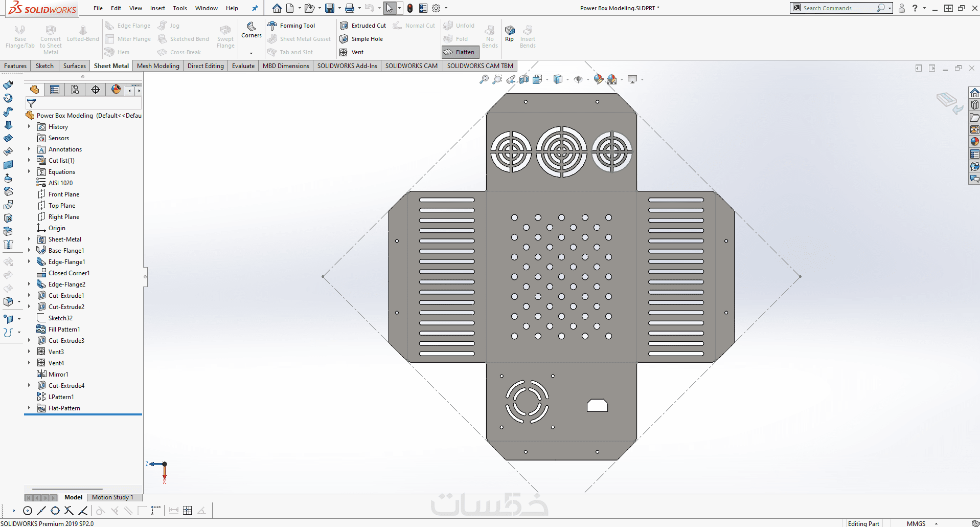Select the Forming Tool icon
The image size is (980, 527).
tap(272, 26)
